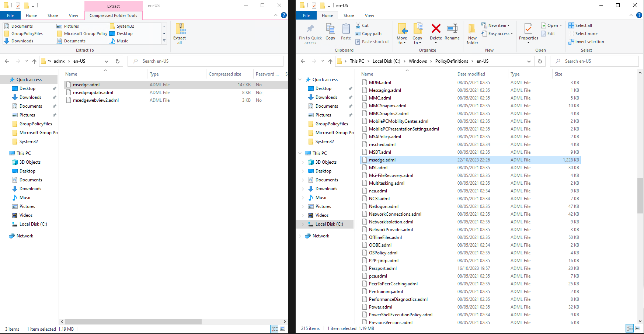
Task: Create a paste shortcut
Action: pos(372,41)
